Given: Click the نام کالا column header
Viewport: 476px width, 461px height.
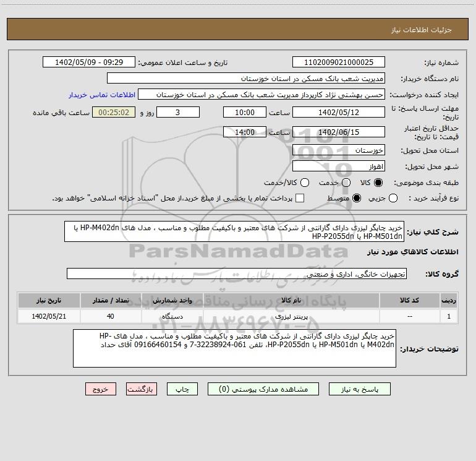Looking at the screenshot, I should click(x=291, y=300).
